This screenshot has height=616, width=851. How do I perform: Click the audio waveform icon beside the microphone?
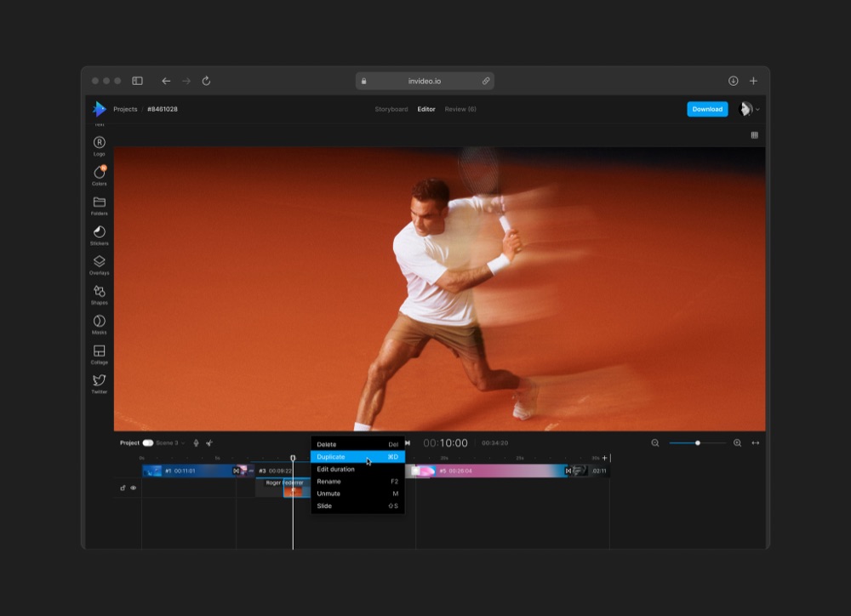209,443
